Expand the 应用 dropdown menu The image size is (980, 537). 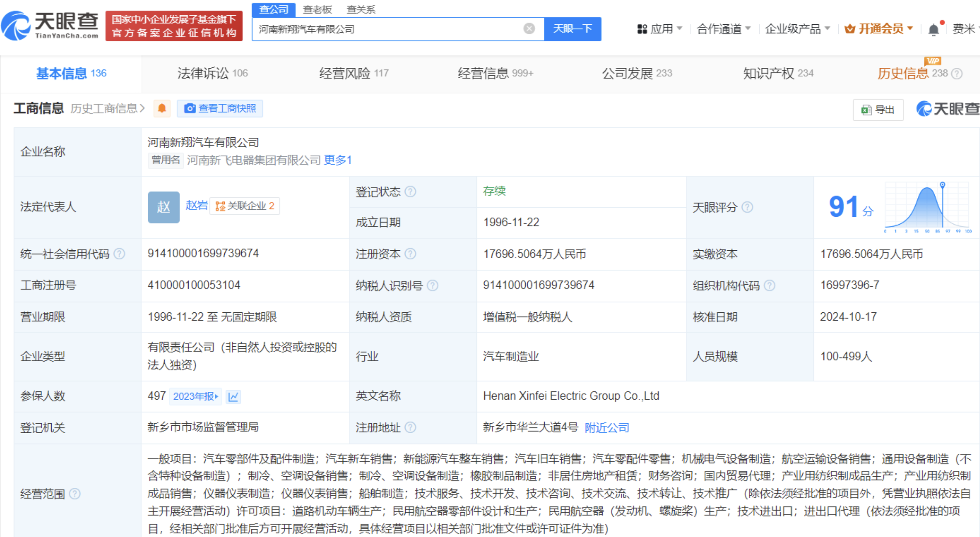coord(660,29)
